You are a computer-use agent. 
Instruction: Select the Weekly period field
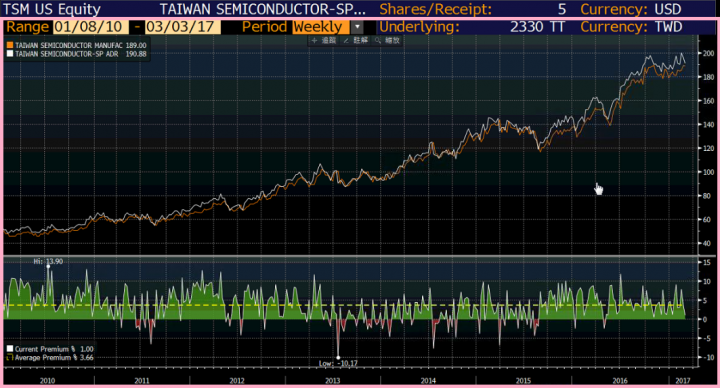(x=321, y=27)
